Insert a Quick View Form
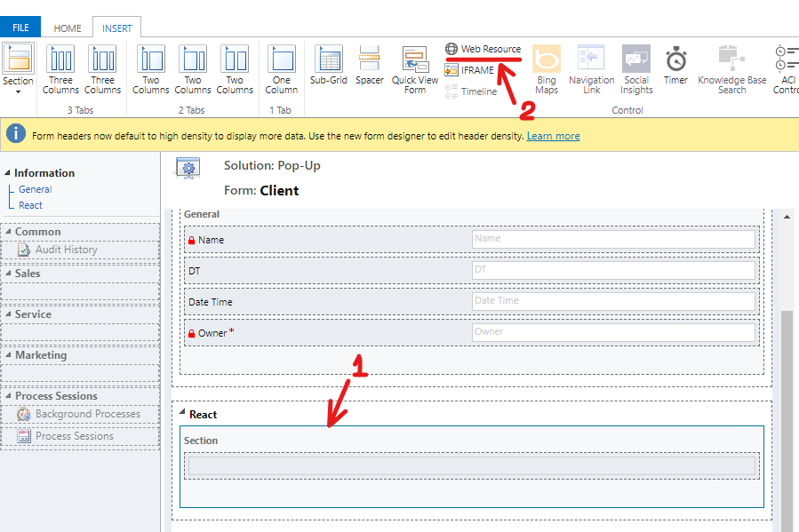The height and width of the screenshot is (532, 799). tap(415, 70)
